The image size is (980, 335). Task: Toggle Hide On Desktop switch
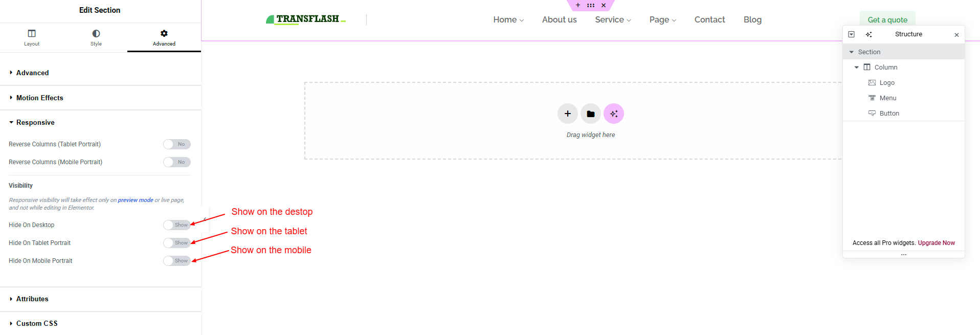176,225
